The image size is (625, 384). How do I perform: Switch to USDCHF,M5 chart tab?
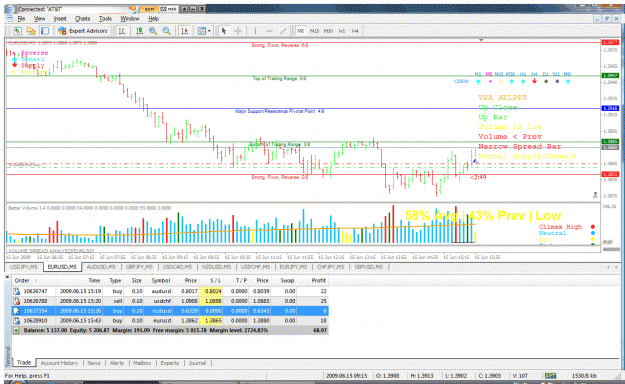[x=255, y=267]
